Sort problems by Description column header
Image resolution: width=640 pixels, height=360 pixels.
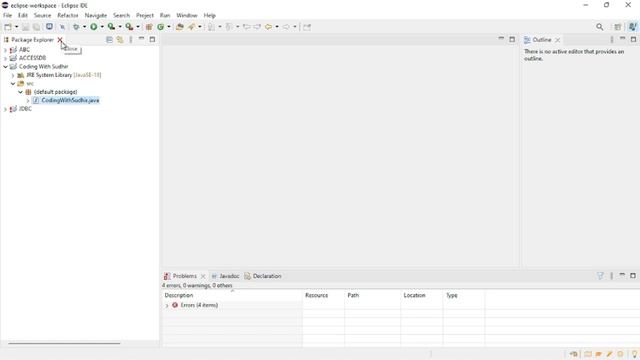point(232,295)
